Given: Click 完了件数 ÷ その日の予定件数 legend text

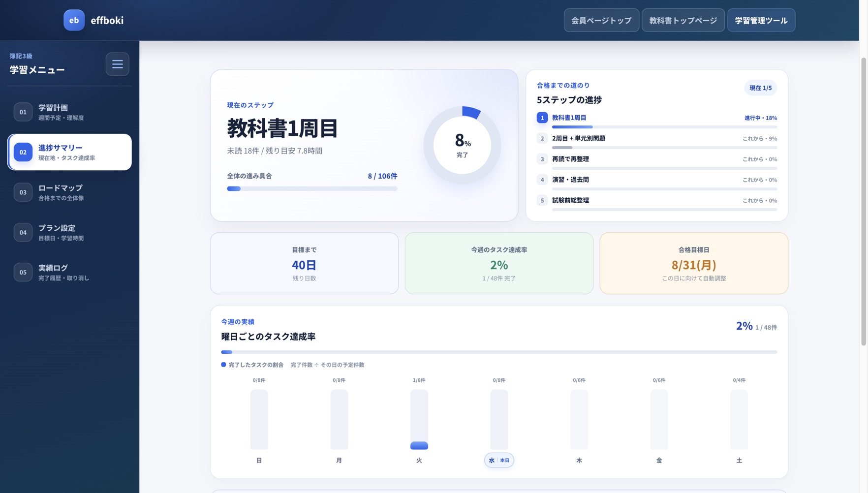Looking at the screenshot, I should point(327,365).
